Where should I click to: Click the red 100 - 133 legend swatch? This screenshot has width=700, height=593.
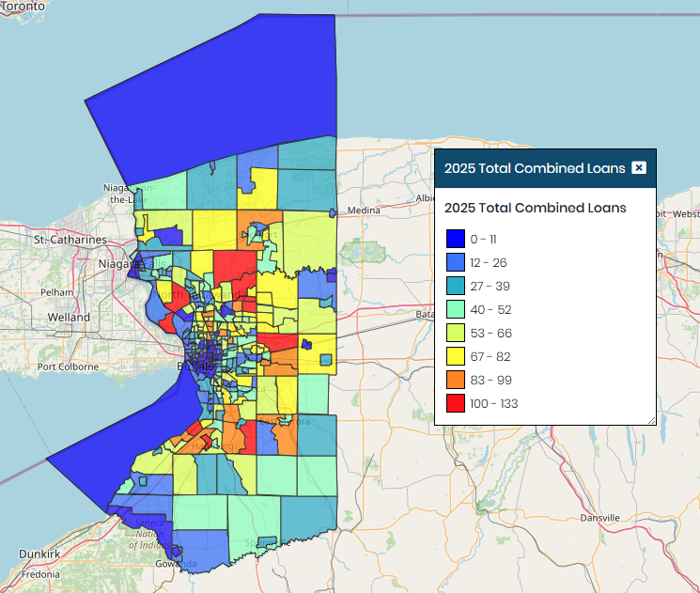pyautogui.click(x=456, y=403)
